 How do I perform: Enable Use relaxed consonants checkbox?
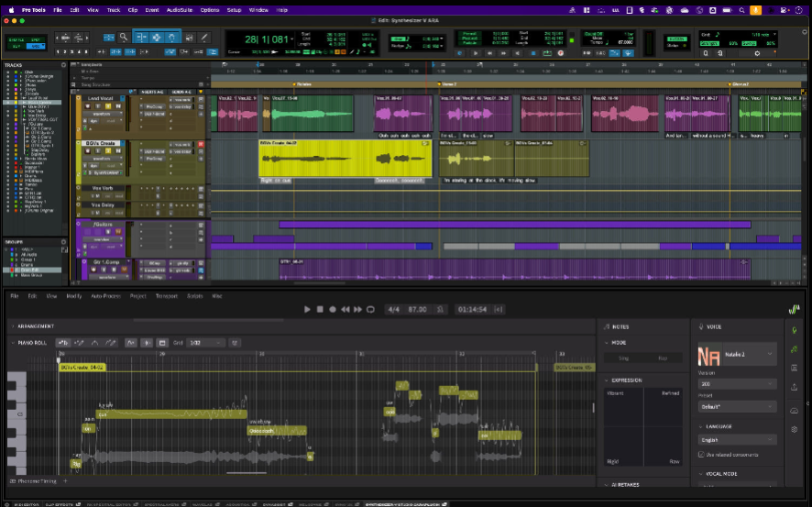point(701,454)
